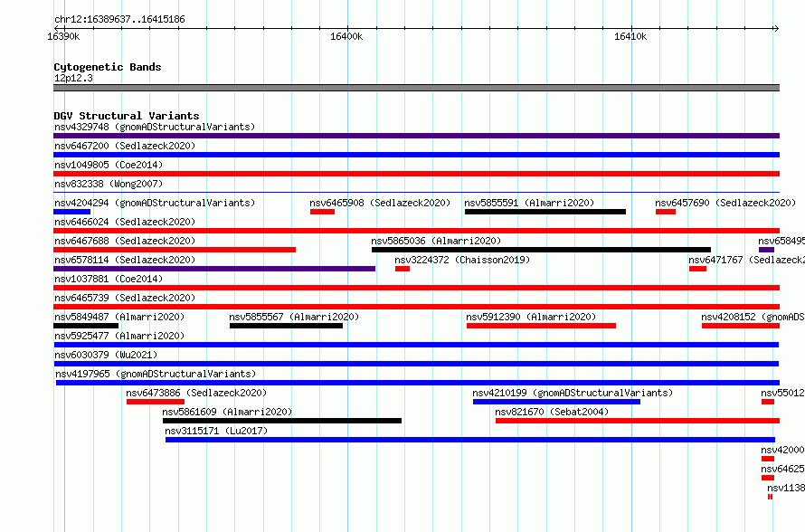Click the 16410k ruler tick label
The image size is (805, 532).
pos(630,36)
